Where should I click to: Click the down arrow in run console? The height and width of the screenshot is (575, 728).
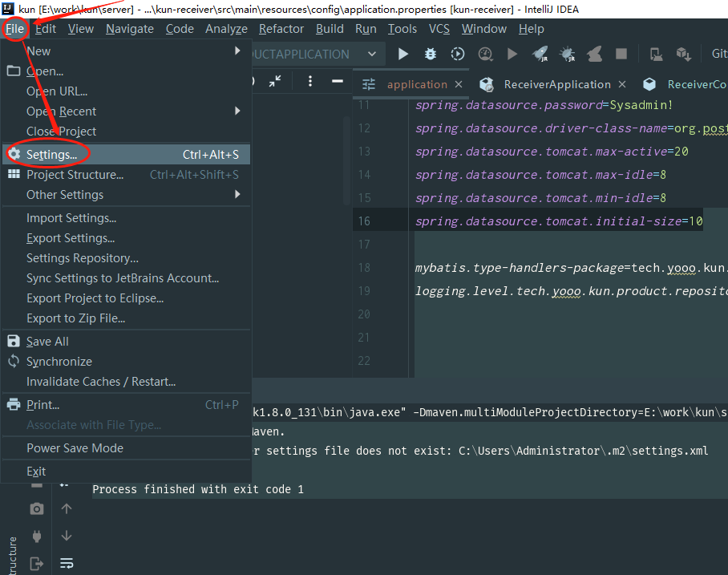click(67, 536)
